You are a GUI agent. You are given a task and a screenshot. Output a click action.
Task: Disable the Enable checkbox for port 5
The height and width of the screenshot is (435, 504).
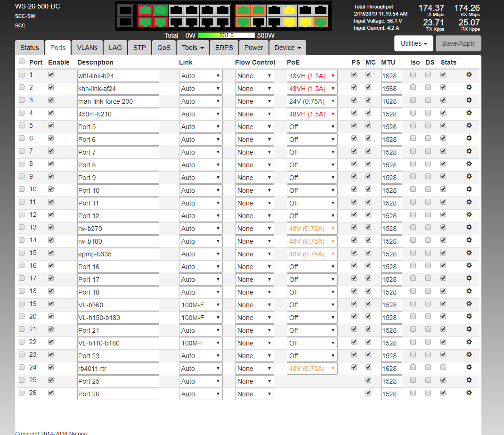[x=51, y=125]
